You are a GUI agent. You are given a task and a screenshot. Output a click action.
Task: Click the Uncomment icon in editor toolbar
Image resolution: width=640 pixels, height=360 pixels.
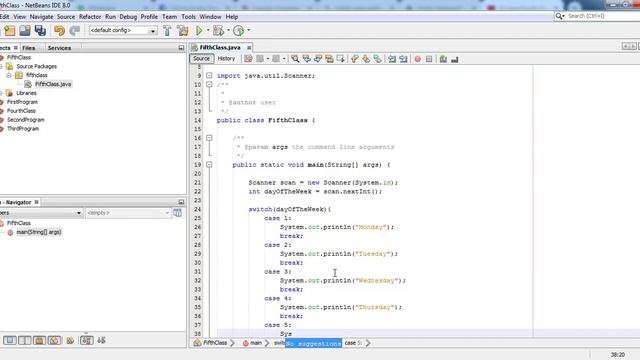[x=455, y=59]
